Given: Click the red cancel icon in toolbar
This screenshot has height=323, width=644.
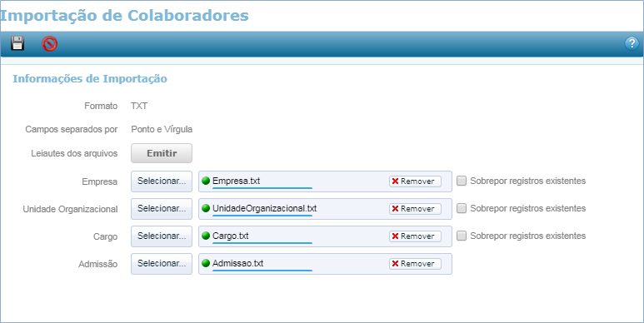Looking at the screenshot, I should (x=49, y=43).
